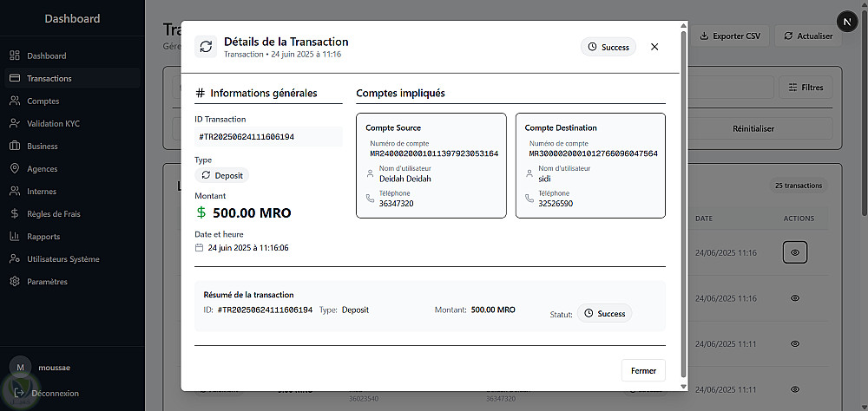Click the refresh icon on Actualiser button
This screenshot has height=411, width=868.
pos(788,36)
